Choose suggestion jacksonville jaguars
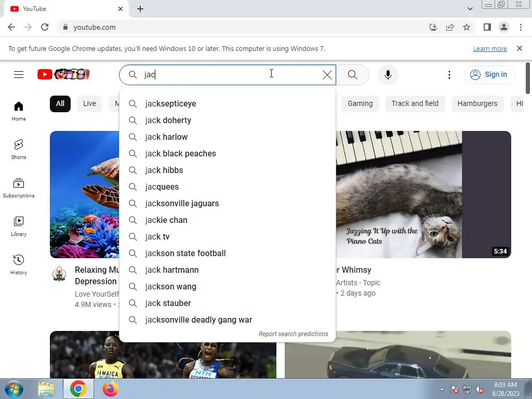532x399 pixels. click(x=228, y=204)
